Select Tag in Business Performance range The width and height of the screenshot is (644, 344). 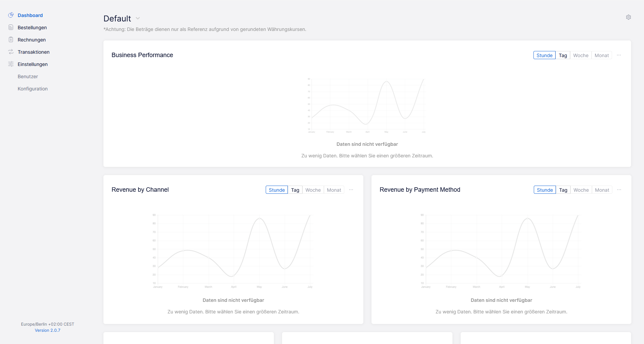(563, 55)
